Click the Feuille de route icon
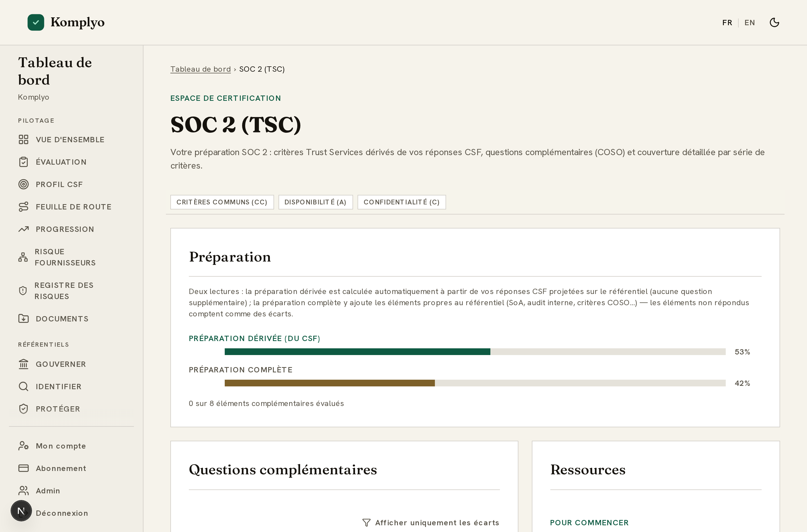The image size is (807, 532). (x=24, y=207)
